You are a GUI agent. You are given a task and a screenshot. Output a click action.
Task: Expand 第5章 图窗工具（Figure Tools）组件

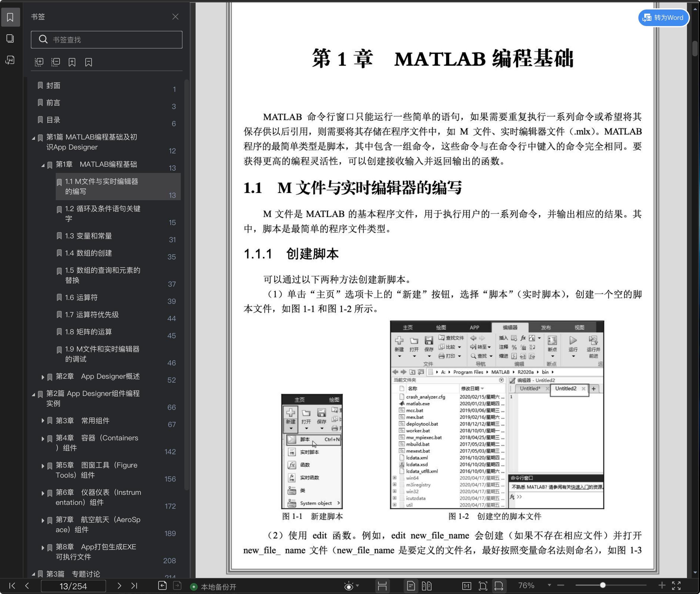coord(43,466)
